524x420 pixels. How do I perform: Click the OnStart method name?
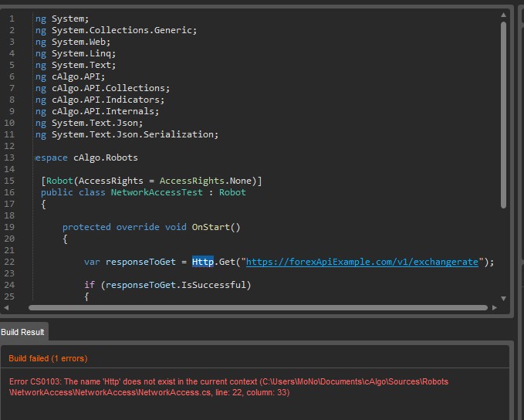[x=211, y=227]
